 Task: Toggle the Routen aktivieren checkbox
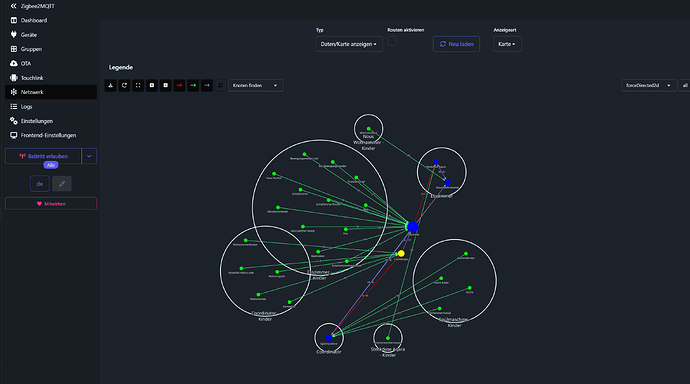pyautogui.click(x=392, y=41)
